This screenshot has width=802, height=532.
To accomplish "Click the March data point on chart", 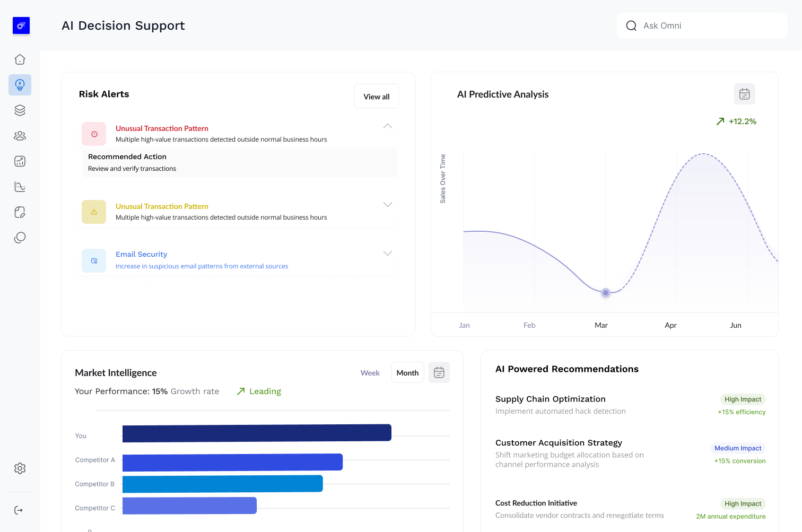I will [x=605, y=292].
